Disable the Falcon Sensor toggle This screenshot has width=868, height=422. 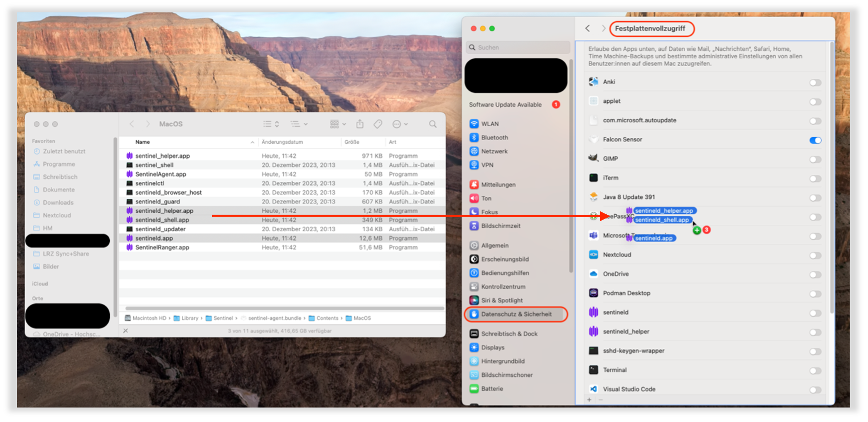(815, 140)
